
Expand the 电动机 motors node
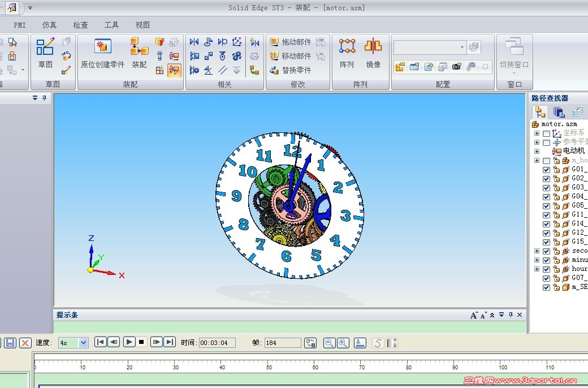(x=537, y=151)
